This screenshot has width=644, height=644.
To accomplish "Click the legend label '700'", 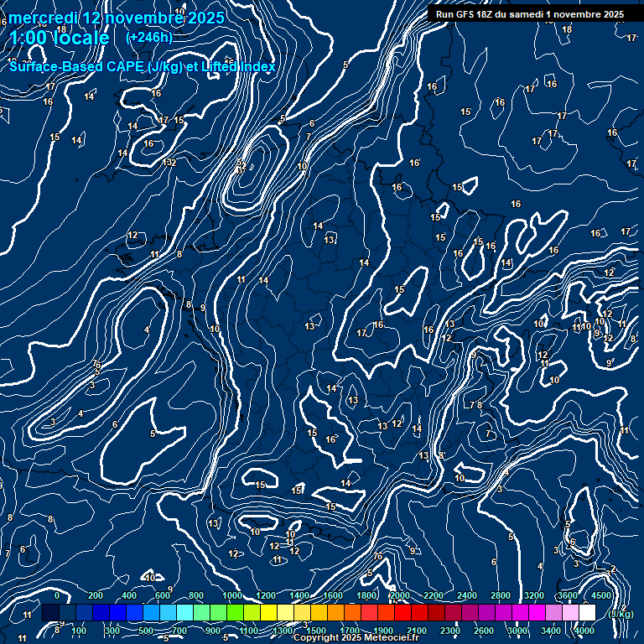I will pyautogui.click(x=179, y=631).
